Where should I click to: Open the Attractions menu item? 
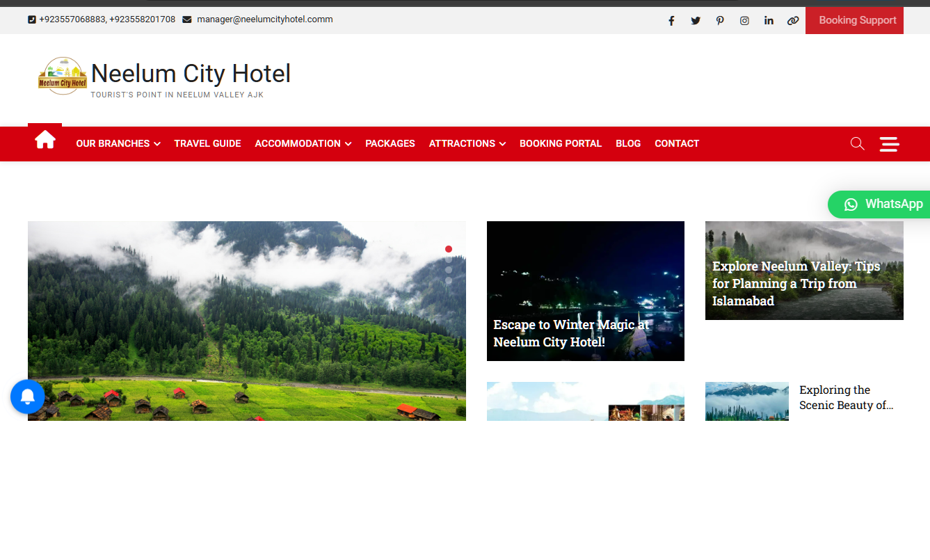(462, 143)
